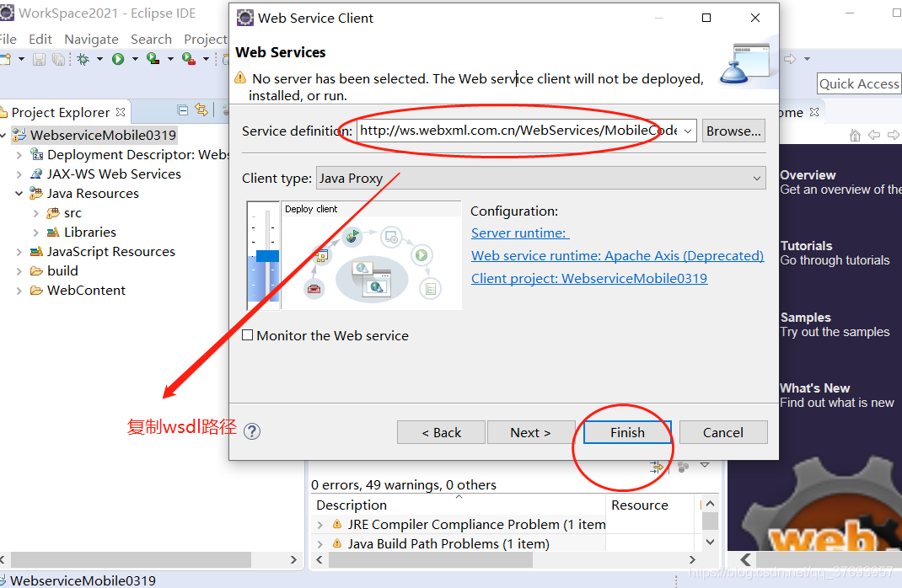Run the project with green play icon
The width and height of the screenshot is (902, 588).
tap(118, 59)
